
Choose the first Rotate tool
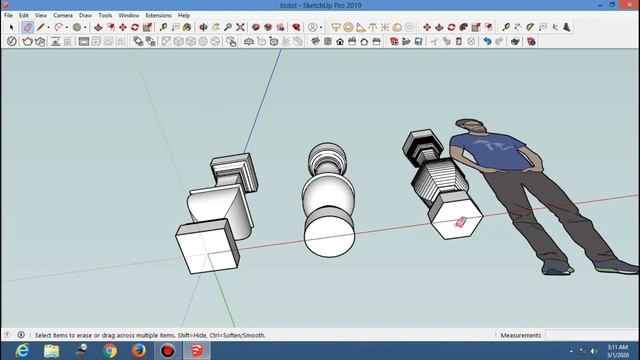click(135, 27)
